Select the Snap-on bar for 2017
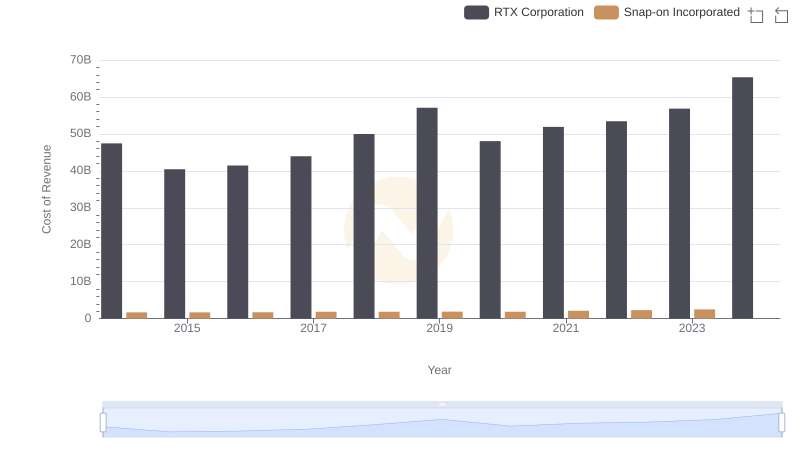This screenshot has width=800, height=461. 326,315
